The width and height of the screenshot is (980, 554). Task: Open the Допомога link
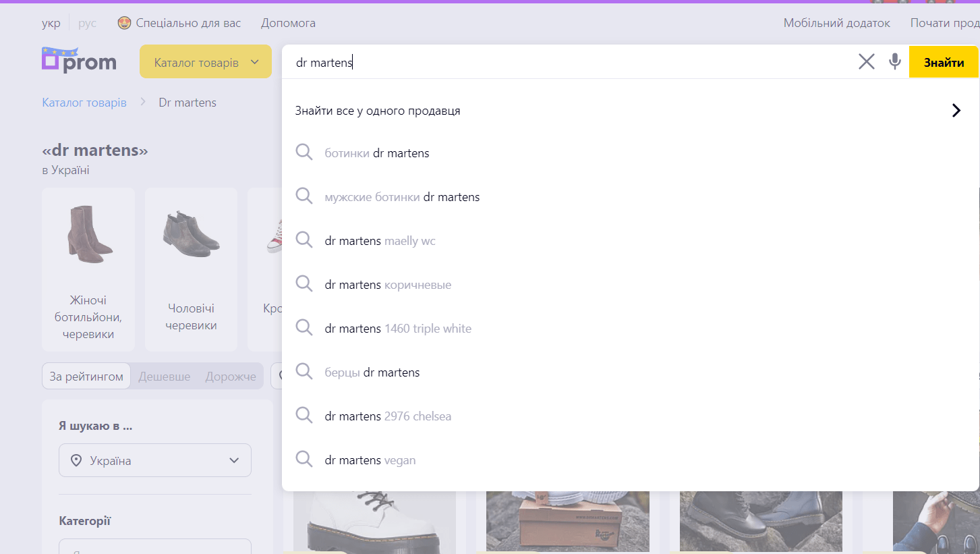point(288,23)
